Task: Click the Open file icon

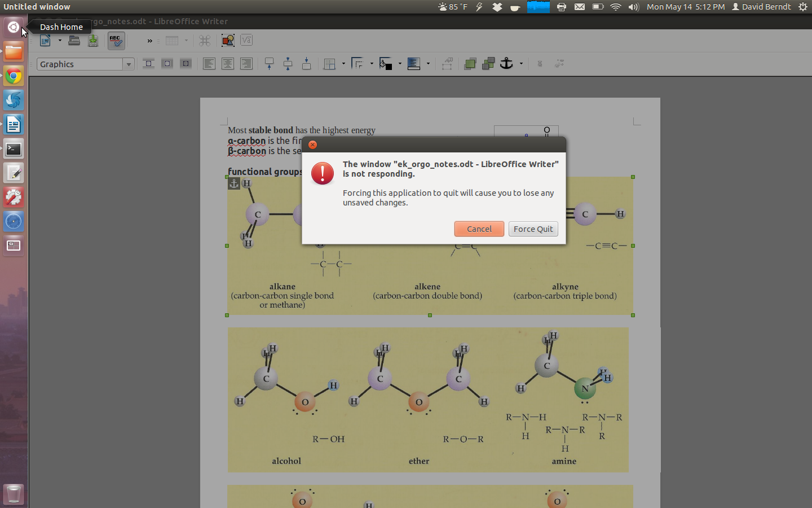Action: click(74, 41)
